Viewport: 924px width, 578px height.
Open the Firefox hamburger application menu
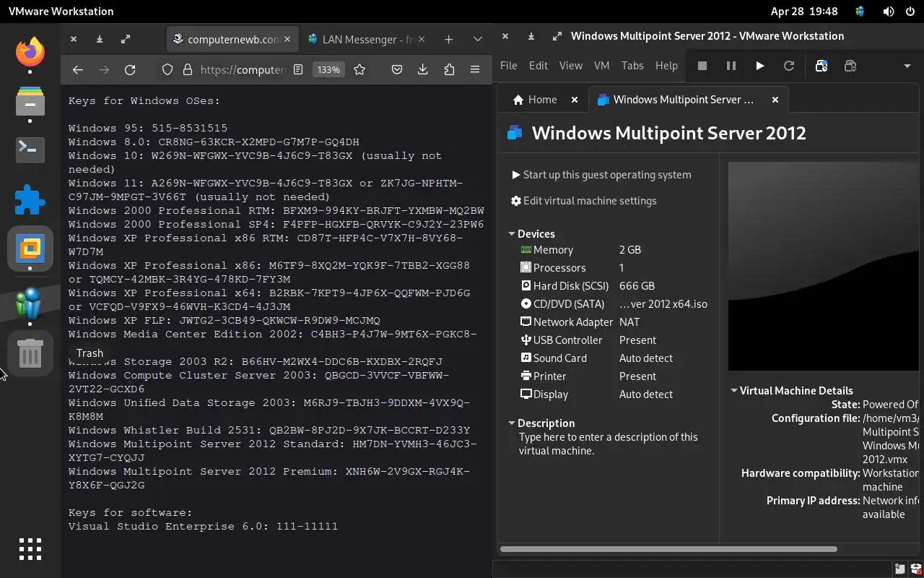point(475,69)
